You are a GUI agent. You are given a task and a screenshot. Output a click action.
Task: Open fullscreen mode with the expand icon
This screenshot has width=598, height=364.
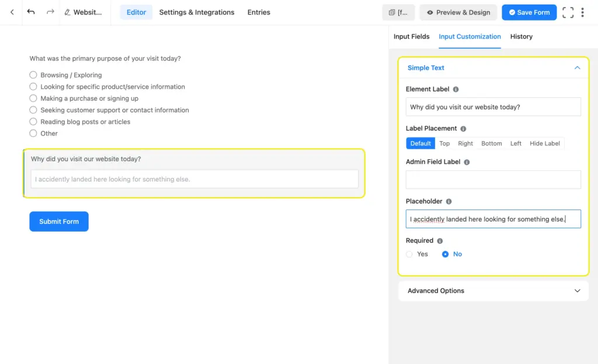[x=568, y=12]
